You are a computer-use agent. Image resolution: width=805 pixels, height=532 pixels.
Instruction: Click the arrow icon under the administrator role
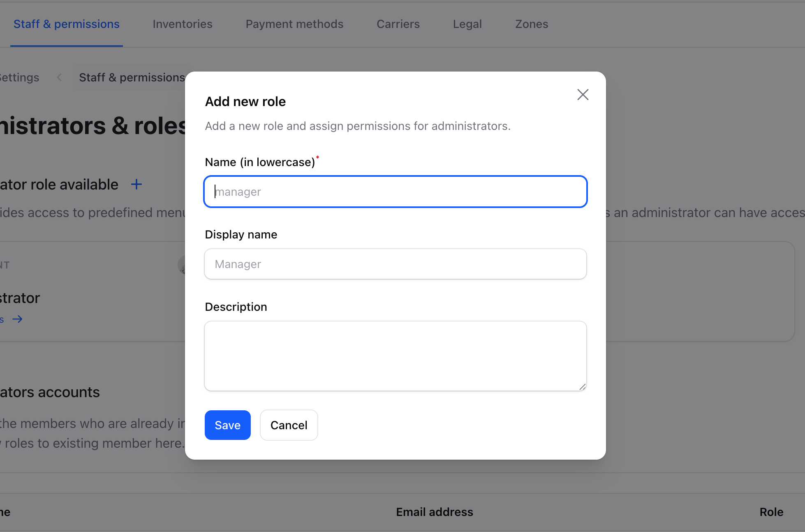point(17,319)
